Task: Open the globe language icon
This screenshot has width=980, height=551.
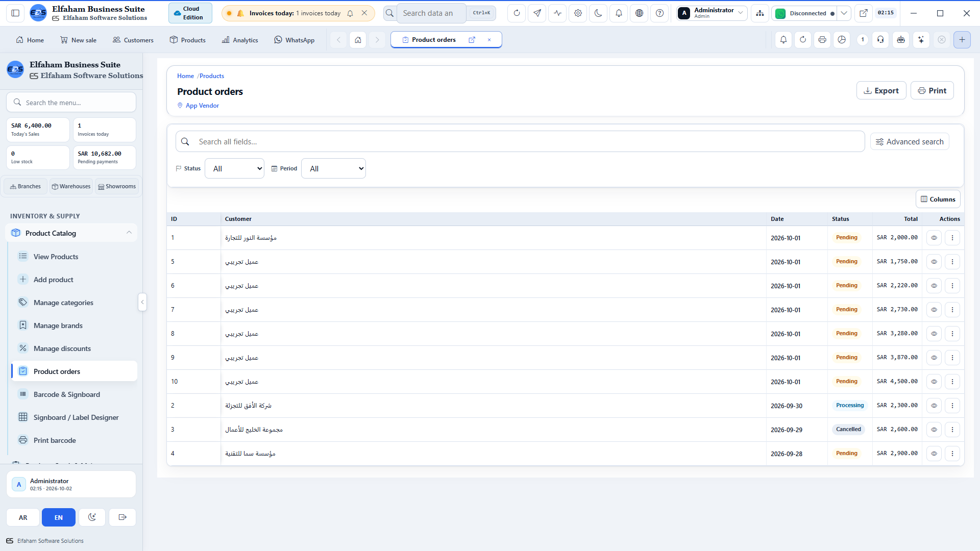Action: [639, 13]
